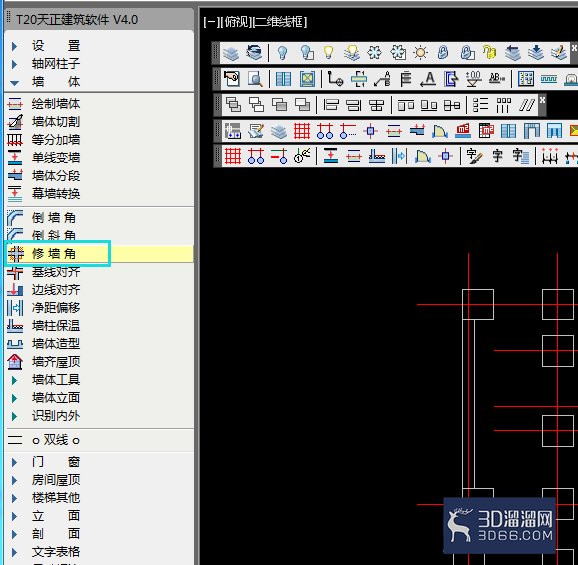Select the 单线变墙 command
The height and width of the screenshot is (565, 578).
(56, 158)
